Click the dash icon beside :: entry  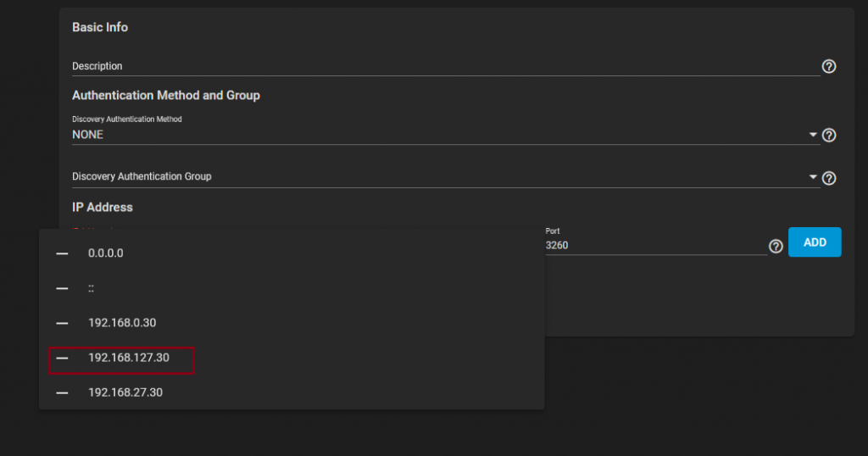coord(62,288)
